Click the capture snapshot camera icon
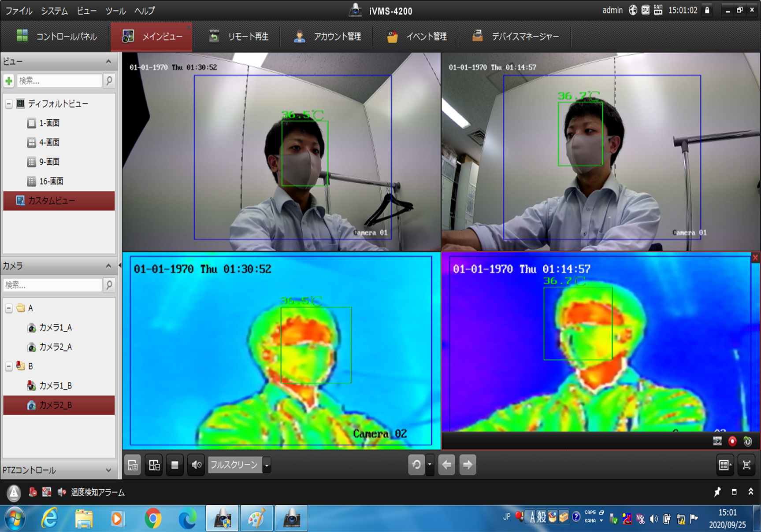This screenshot has height=532, width=761. pyautogui.click(x=717, y=441)
